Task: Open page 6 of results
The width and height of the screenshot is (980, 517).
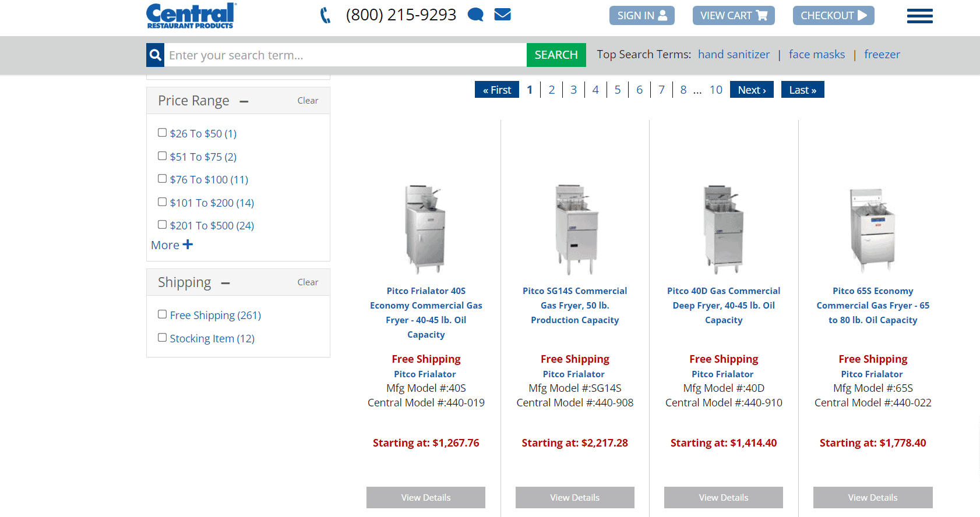Action: pyautogui.click(x=639, y=90)
